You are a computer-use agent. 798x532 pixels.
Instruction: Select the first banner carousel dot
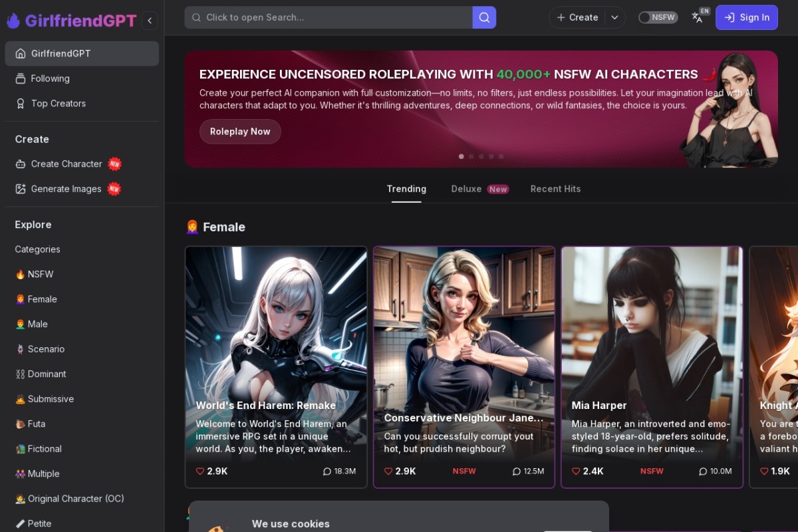coord(462,156)
